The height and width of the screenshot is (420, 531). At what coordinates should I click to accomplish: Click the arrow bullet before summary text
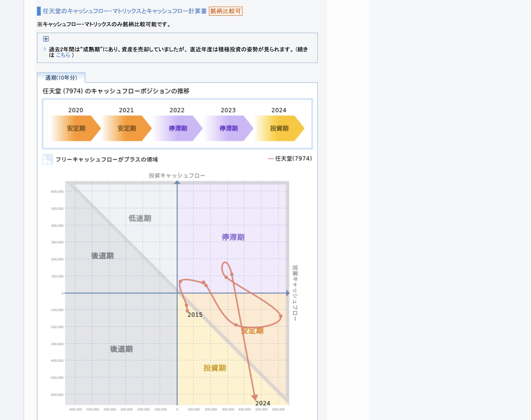pyautogui.click(x=45, y=49)
